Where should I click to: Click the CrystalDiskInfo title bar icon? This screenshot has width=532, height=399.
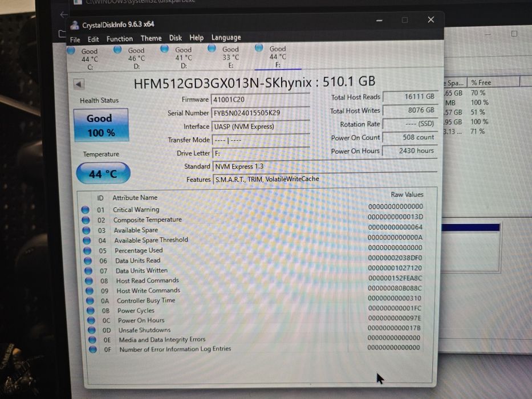[74, 26]
